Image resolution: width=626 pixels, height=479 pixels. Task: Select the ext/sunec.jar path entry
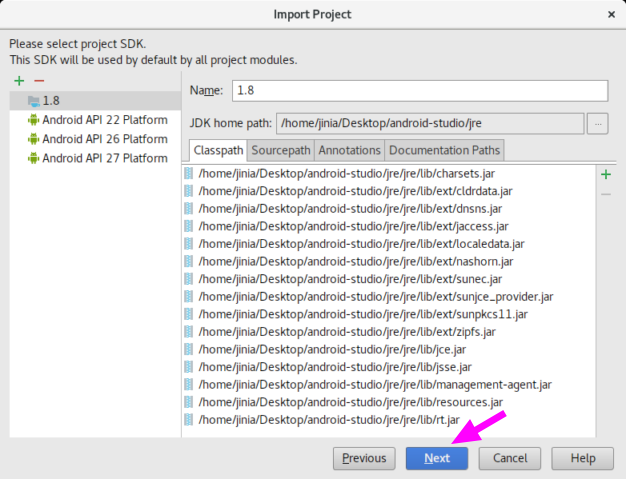click(389, 279)
